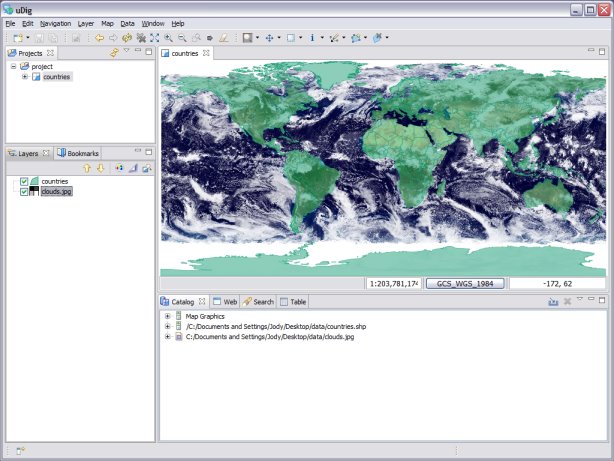Viewport: 614px width, 461px height.
Task: Move layer down with the down arrow
Action: tap(101, 168)
